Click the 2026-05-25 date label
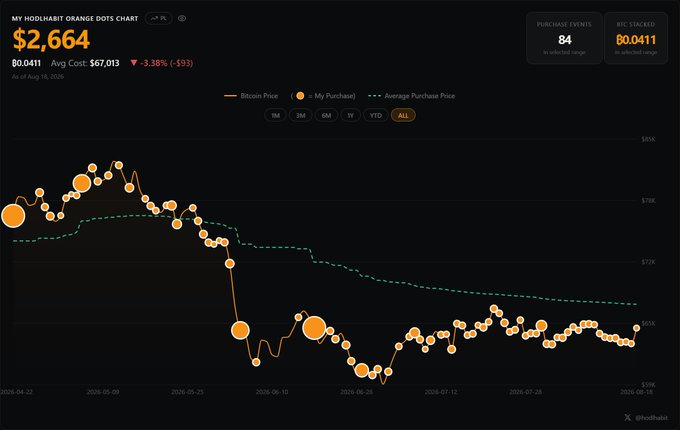680x430 pixels. click(x=187, y=392)
